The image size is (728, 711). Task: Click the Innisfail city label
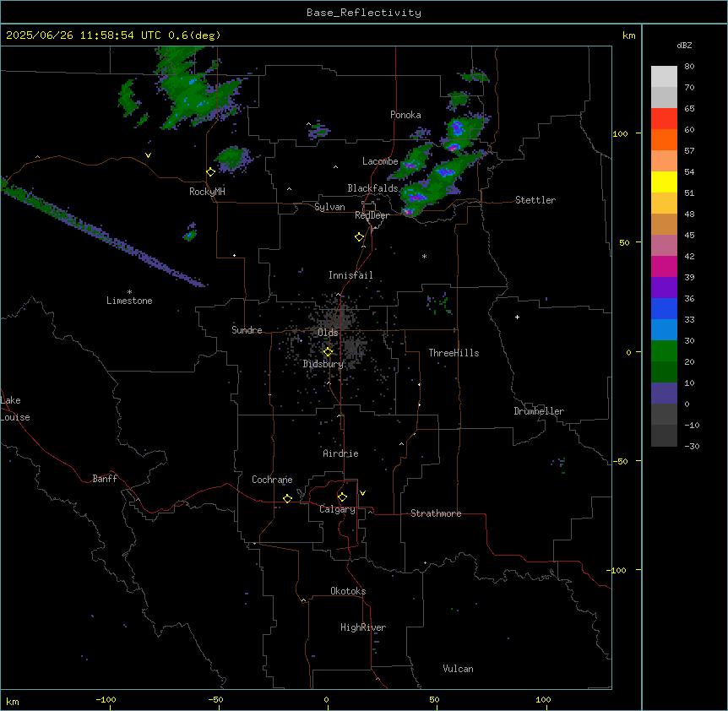click(350, 275)
